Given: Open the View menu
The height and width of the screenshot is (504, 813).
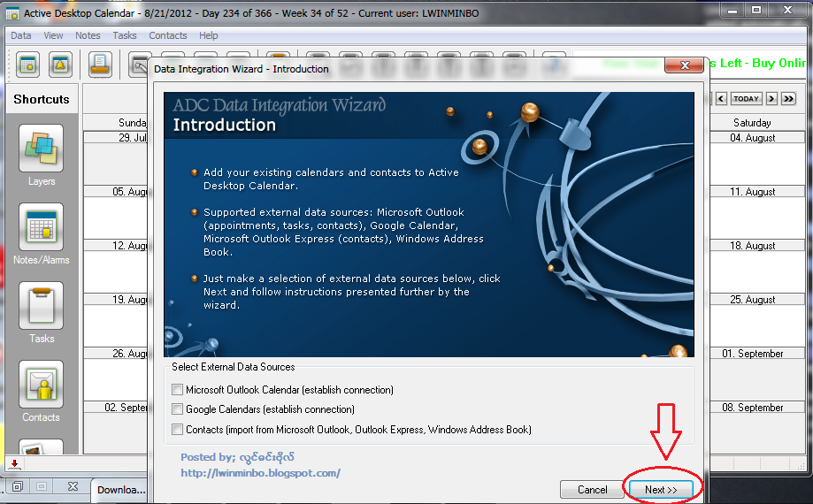Looking at the screenshot, I should [x=53, y=35].
